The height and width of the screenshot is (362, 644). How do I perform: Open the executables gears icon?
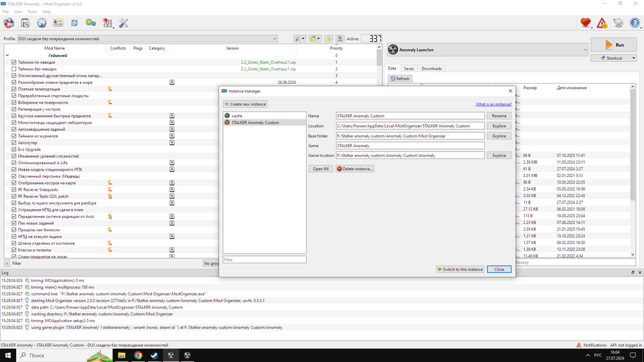pos(91,23)
